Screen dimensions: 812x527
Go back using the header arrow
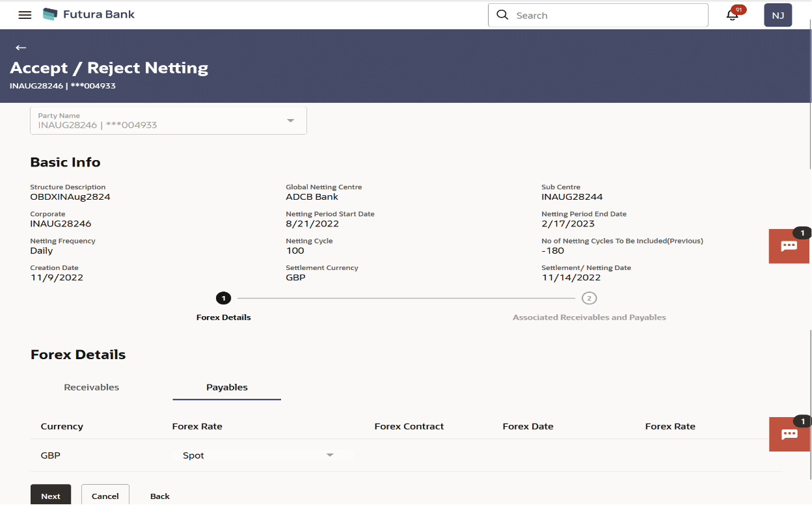click(x=21, y=47)
